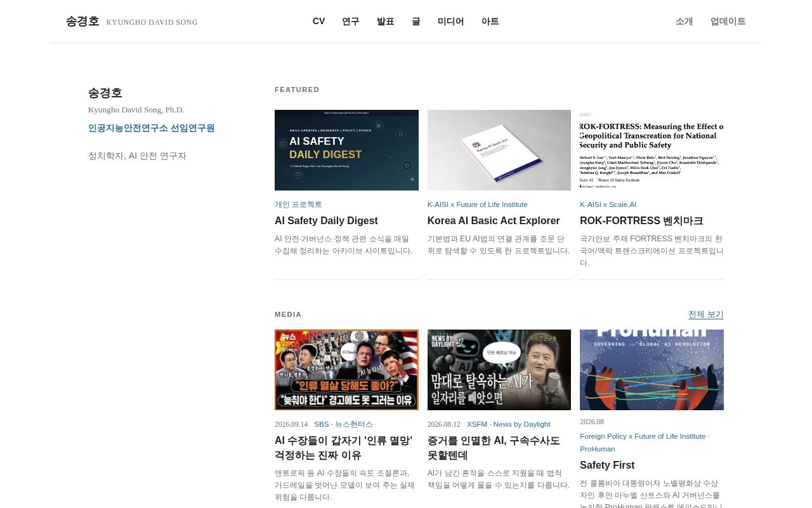
Task: Click the AI Safety Daily Digest title
Action: point(326,221)
